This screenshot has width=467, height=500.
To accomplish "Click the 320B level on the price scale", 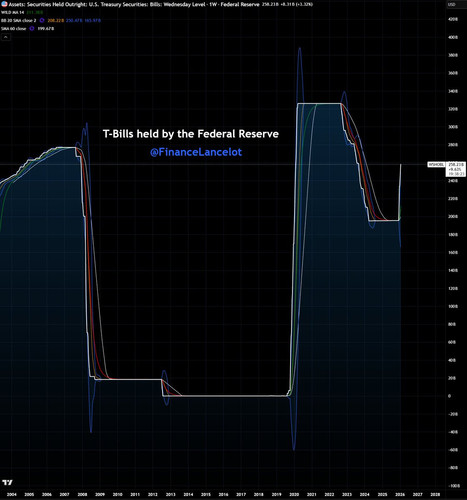I will [453, 109].
